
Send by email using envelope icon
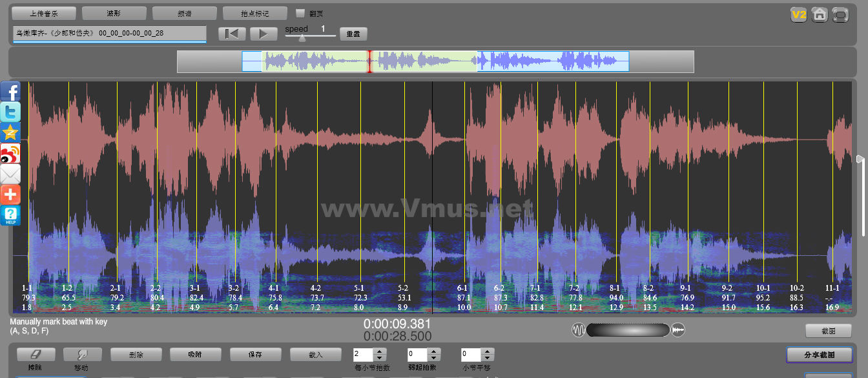pyautogui.click(x=10, y=174)
